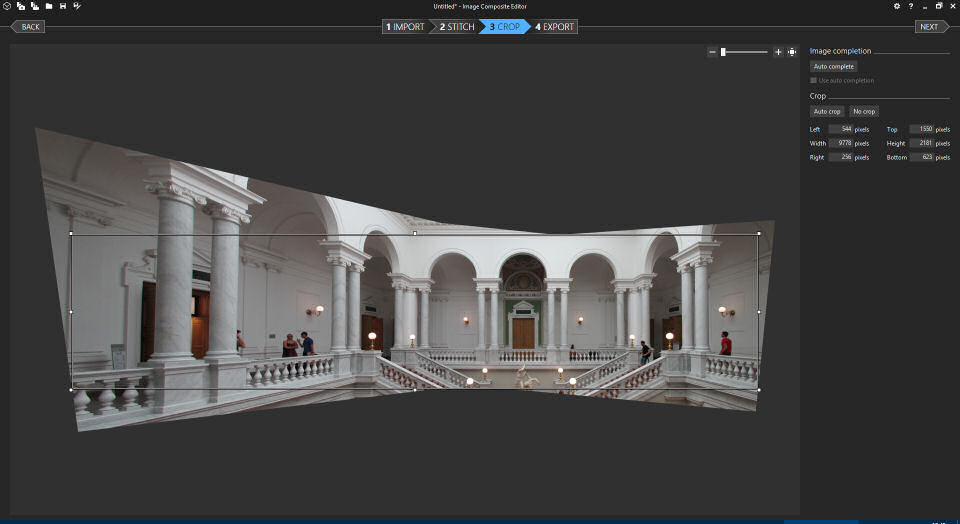Click the Save As icon
This screenshot has width=960, height=524.
click(x=77, y=6)
